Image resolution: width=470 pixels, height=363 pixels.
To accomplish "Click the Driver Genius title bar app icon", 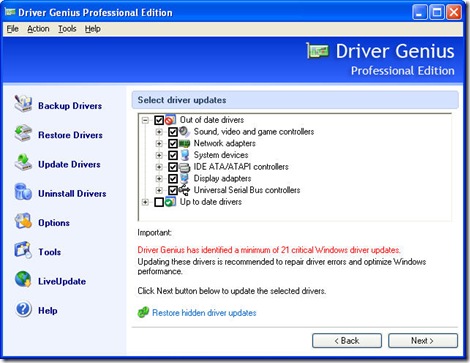I will (x=10, y=12).
